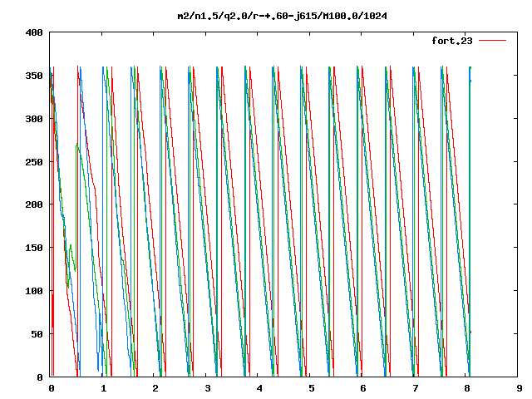The image size is (532, 399).
Task: Click the x-axis label 3
Action: 207,388
